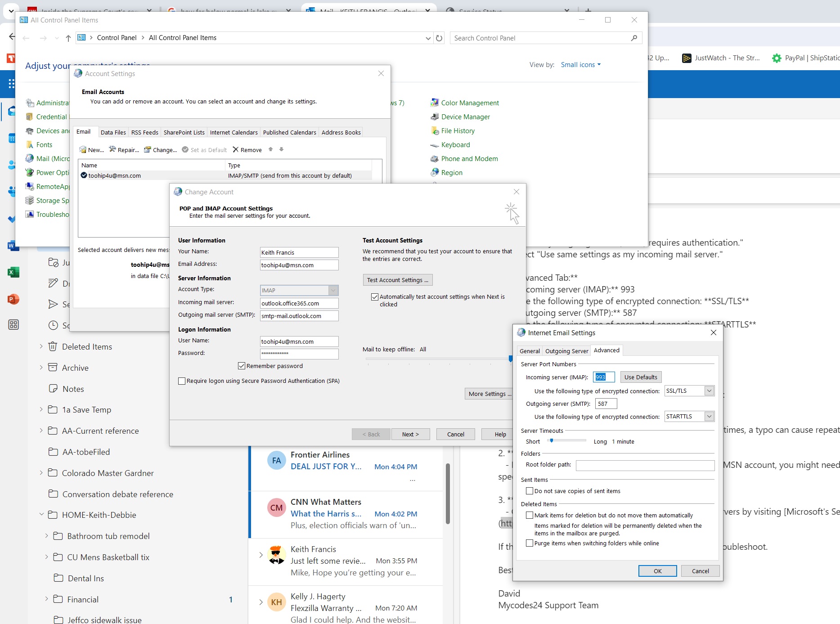This screenshot has height=624, width=840.
Task: Open the PowerPoint app in Outlook sidebar
Action: [13, 299]
